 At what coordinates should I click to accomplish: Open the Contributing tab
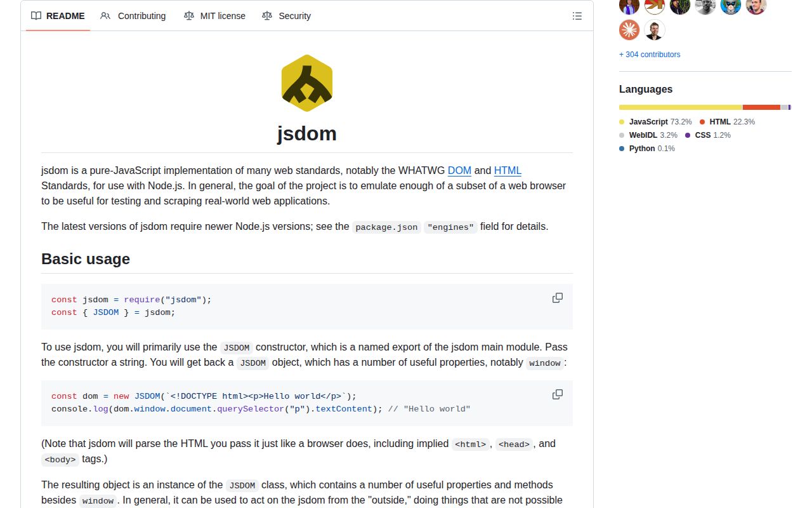pyautogui.click(x=133, y=16)
